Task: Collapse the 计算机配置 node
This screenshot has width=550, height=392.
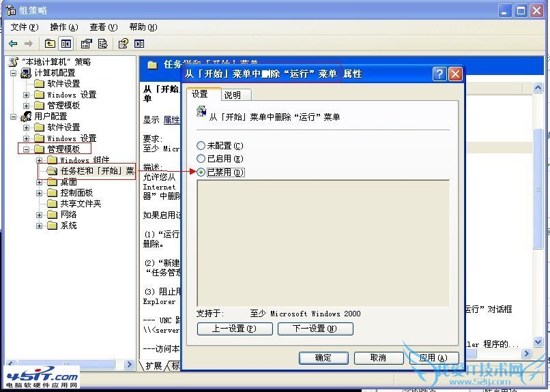Action: [x=14, y=73]
